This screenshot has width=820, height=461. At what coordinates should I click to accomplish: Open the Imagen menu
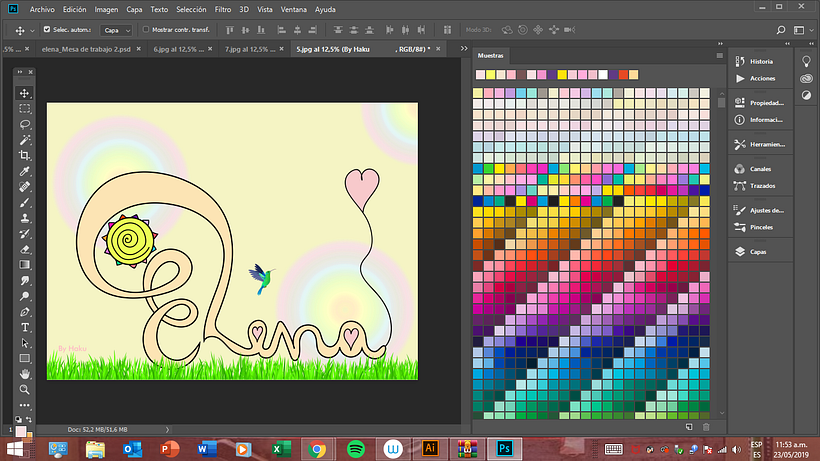(106, 9)
